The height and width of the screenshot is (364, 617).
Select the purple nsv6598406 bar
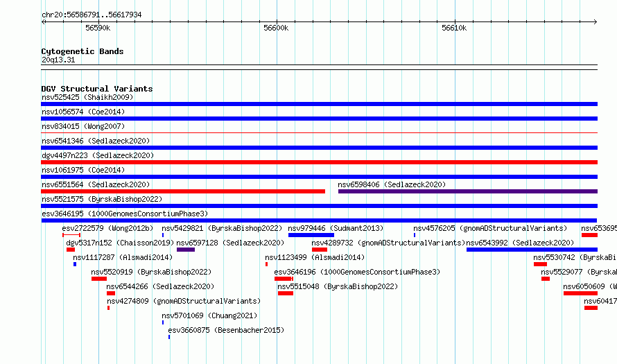click(x=468, y=191)
